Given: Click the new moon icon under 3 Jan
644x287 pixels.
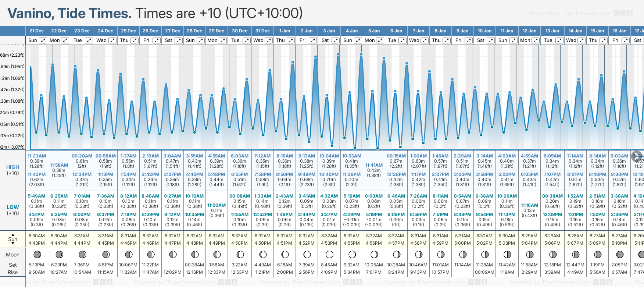Looking at the screenshot, I should (x=329, y=254).
